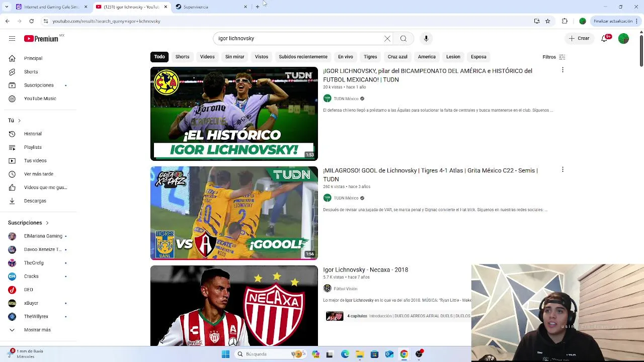Screen dimensions: 644x362
Task: Open ElMariana Gaming subscription channel
Action: [38, 236]
